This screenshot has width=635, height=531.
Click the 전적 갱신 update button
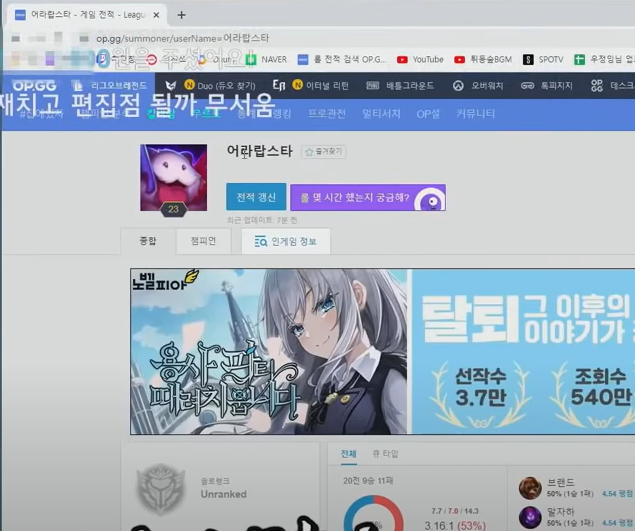(x=256, y=197)
